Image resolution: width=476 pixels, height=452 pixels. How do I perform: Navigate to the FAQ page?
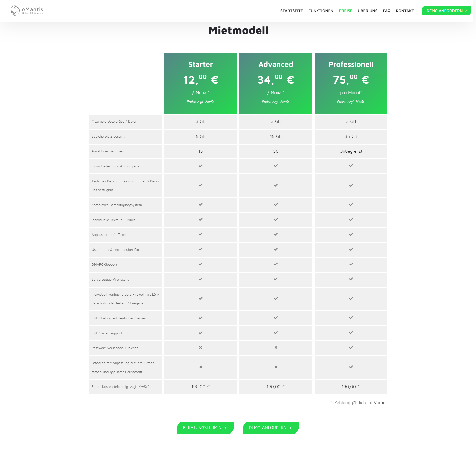(386, 11)
